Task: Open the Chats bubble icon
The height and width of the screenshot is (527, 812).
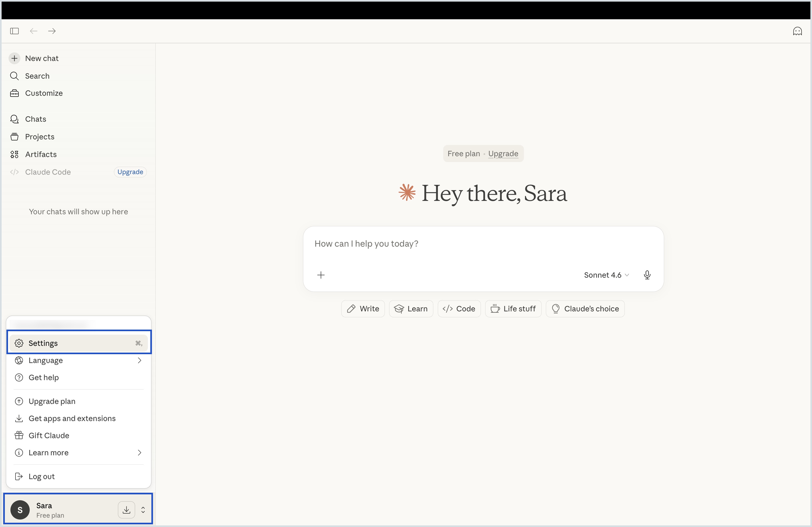Action: [x=14, y=119]
